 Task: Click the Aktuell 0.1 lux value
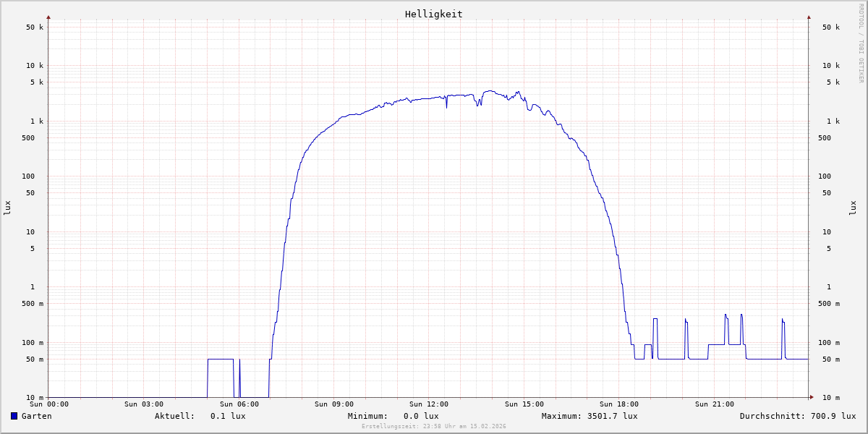[x=227, y=416]
